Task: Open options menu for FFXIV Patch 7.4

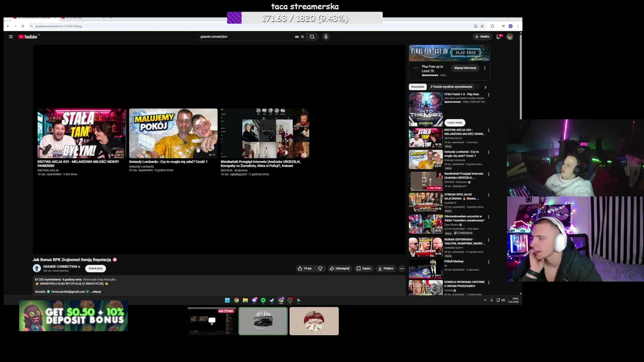Action: click(x=488, y=95)
